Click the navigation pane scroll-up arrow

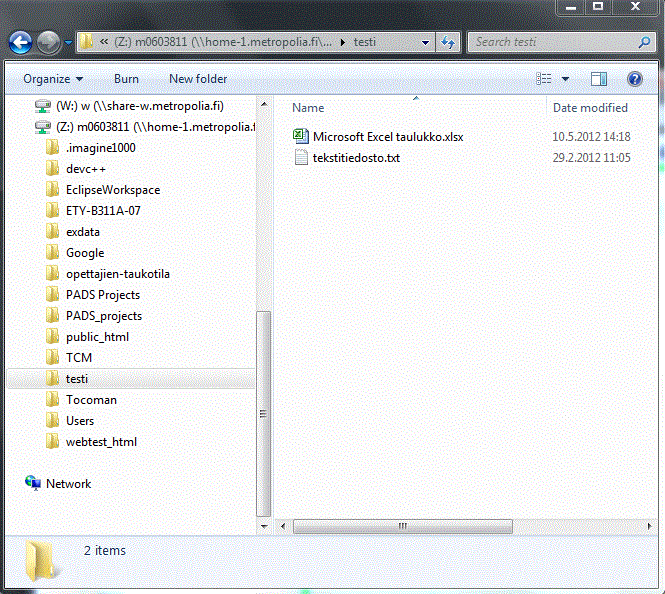264,104
